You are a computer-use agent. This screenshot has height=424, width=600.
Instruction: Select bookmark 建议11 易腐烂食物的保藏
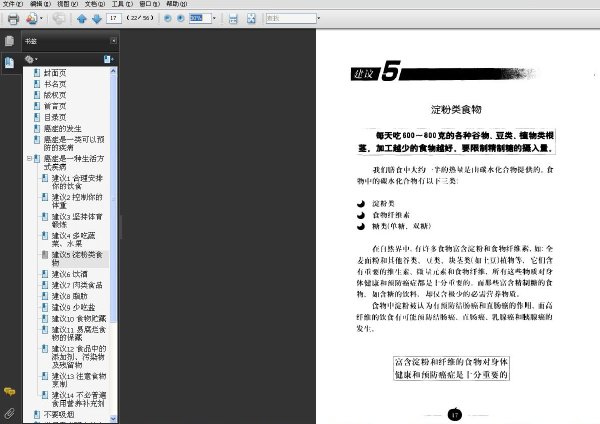pos(79,333)
